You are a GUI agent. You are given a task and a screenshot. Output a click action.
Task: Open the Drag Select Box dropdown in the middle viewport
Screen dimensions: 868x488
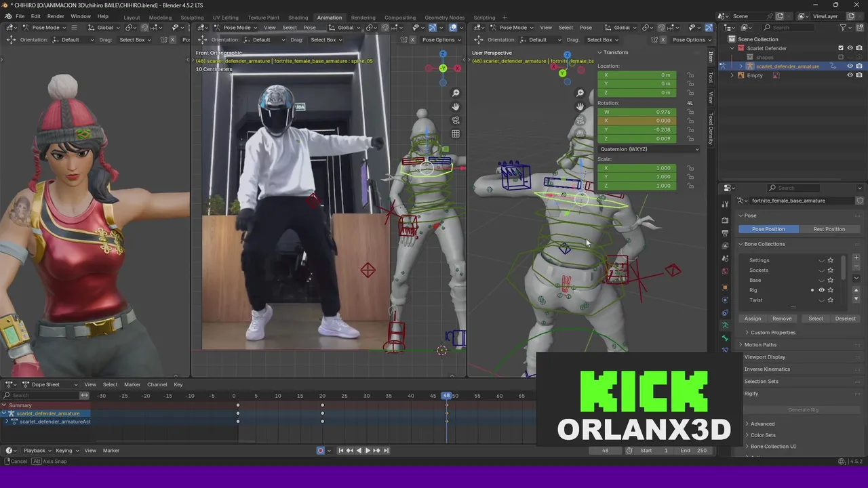click(x=325, y=39)
